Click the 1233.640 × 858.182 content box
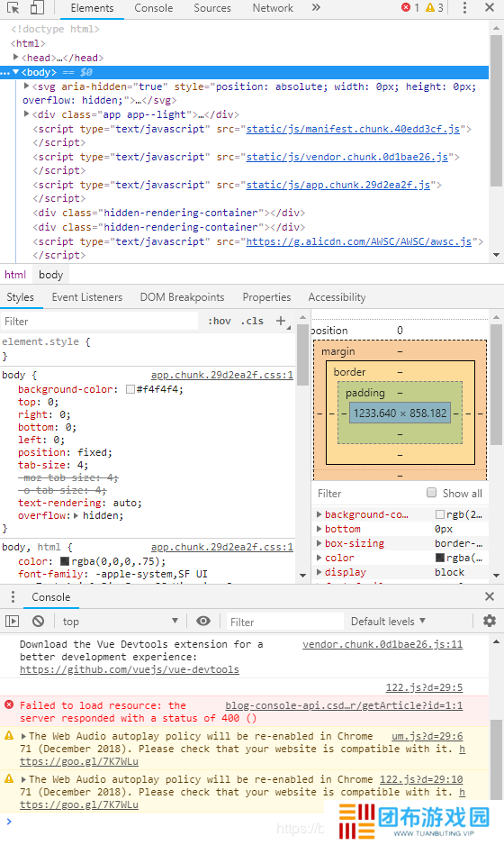The width and height of the screenshot is (504, 845). (400, 413)
